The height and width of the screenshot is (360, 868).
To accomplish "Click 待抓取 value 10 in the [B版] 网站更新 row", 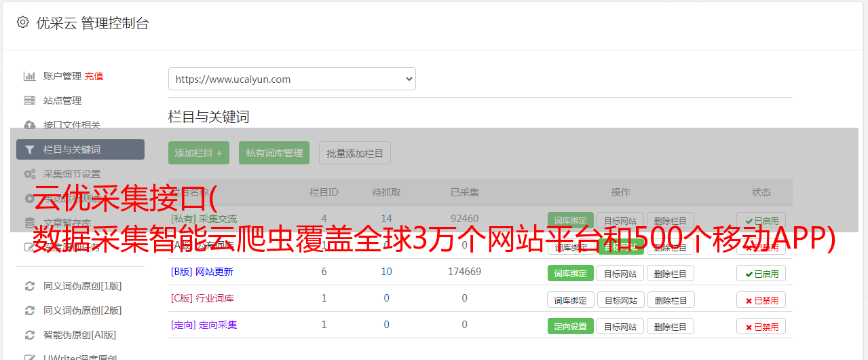I will [x=386, y=272].
